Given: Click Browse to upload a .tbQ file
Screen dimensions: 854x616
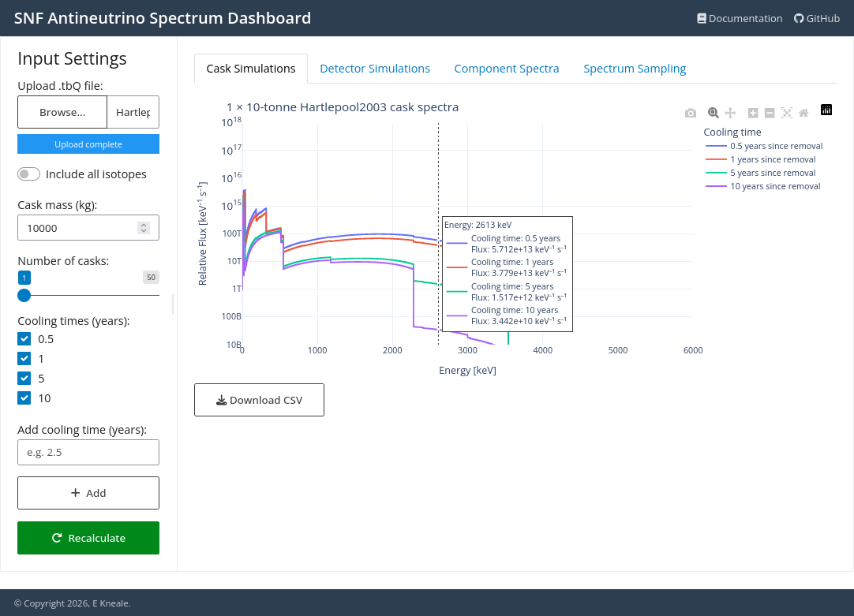Looking at the screenshot, I should 62,112.
